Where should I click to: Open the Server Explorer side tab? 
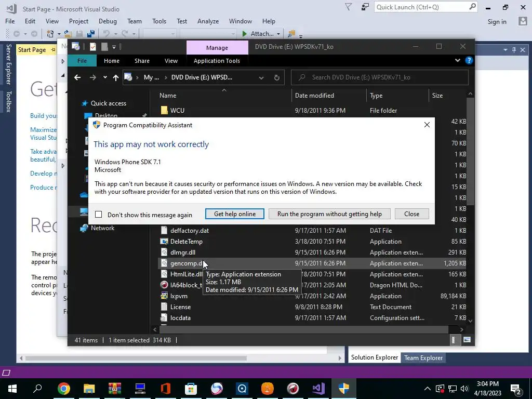(x=8, y=64)
